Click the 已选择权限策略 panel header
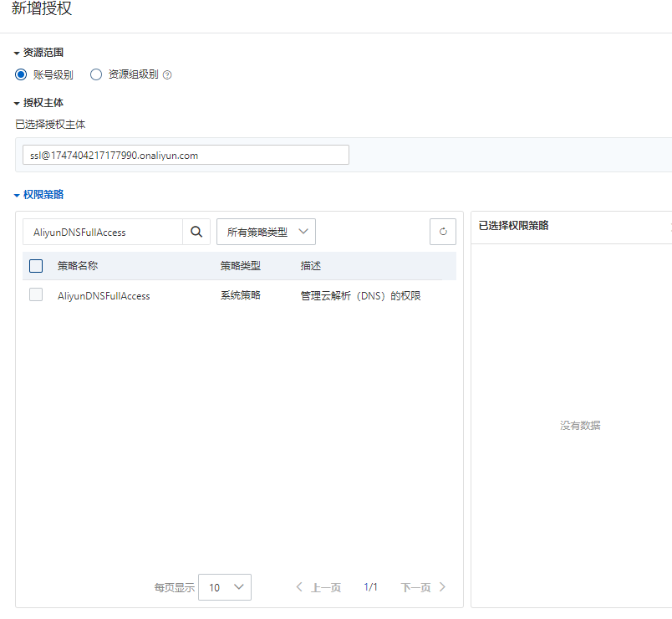Screen dimensions: 672x619 click(514, 226)
